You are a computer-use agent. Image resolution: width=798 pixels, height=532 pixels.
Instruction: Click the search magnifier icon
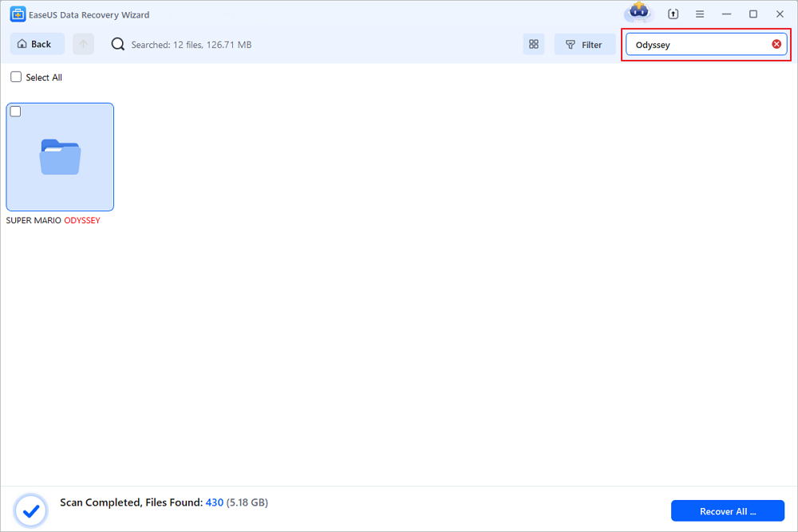tap(117, 44)
